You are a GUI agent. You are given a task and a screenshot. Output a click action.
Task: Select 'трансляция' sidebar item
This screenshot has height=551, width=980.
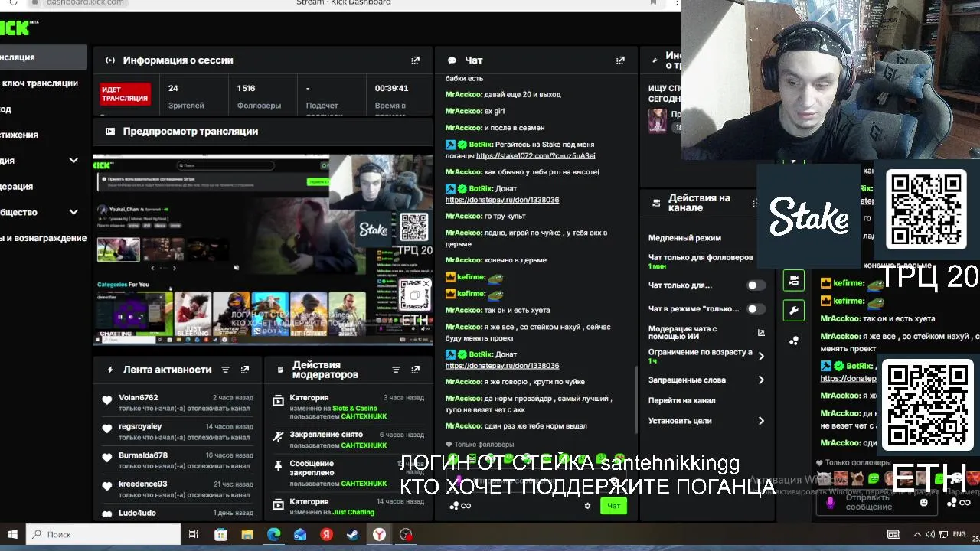click(x=43, y=57)
